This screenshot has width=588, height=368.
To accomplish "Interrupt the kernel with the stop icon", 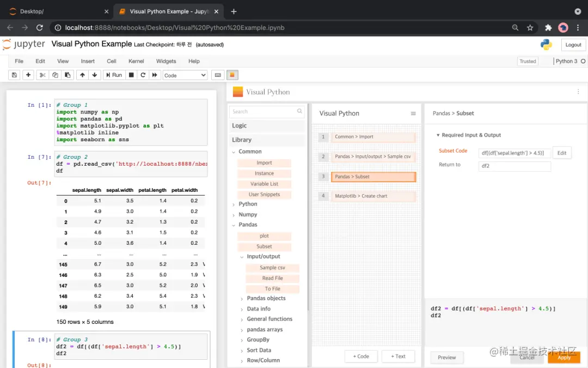I will coord(131,75).
